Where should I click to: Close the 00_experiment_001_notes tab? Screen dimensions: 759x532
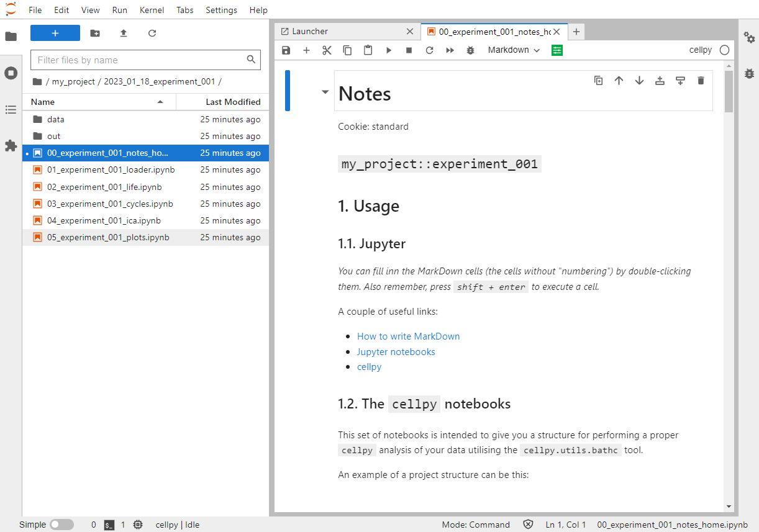pyautogui.click(x=557, y=31)
